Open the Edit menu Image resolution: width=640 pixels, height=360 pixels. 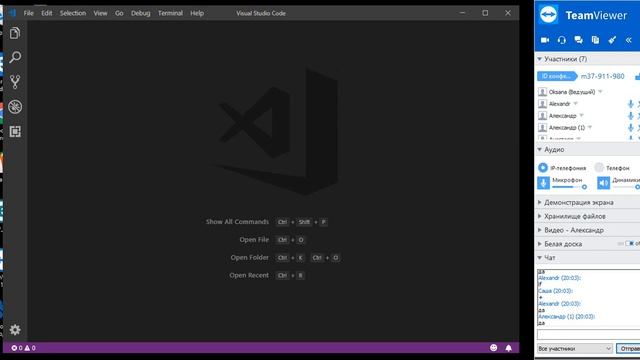(47, 13)
